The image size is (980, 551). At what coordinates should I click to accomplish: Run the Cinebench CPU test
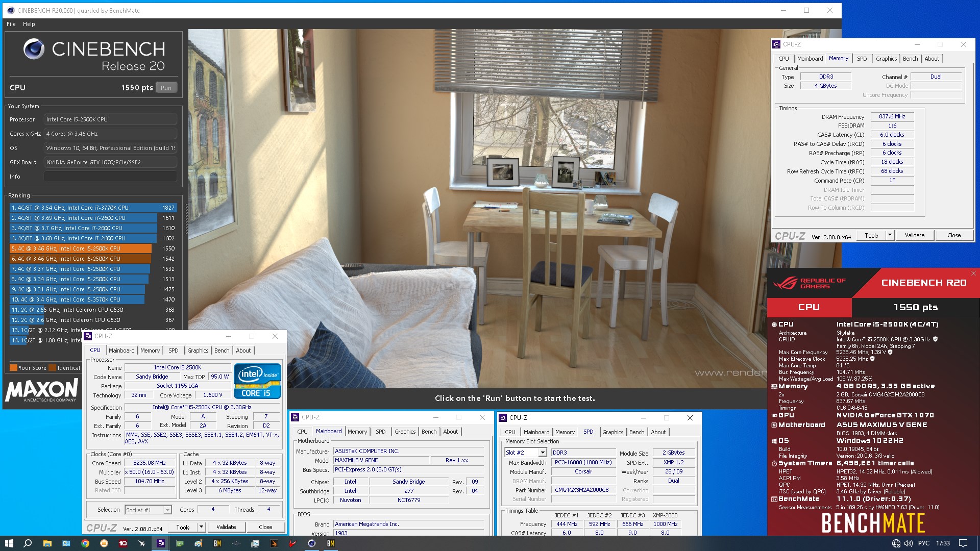166,88
